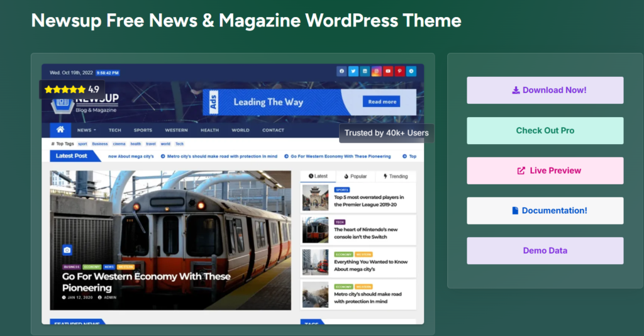Click the YouTube icon
The image size is (644, 336).
click(387, 71)
